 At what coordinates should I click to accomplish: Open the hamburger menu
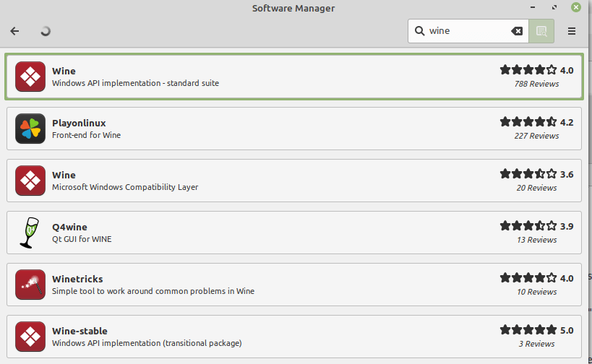572,31
